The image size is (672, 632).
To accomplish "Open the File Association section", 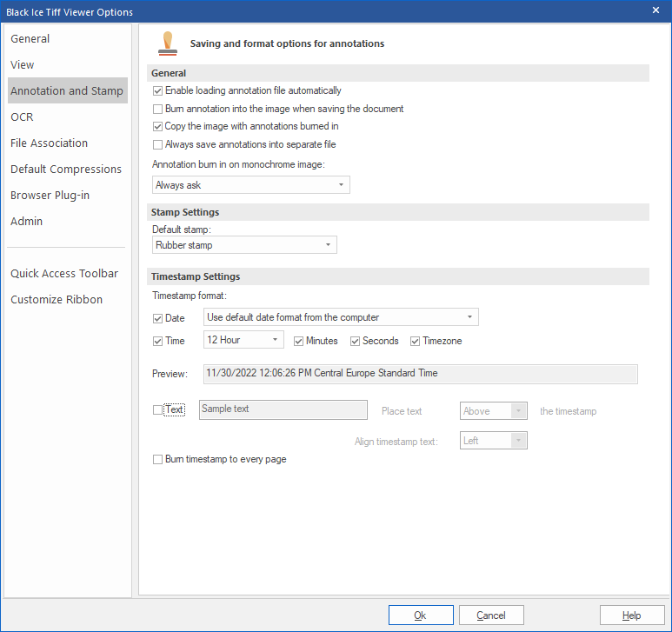I will (x=50, y=143).
